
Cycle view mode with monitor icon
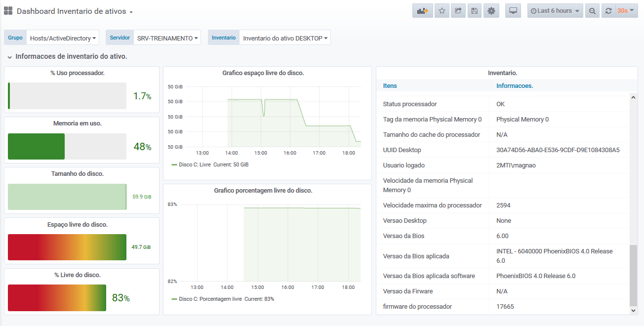[x=513, y=11]
